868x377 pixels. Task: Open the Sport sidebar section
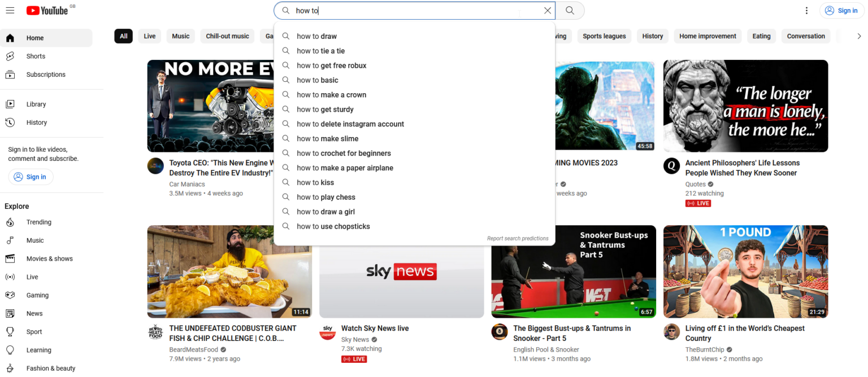34,332
